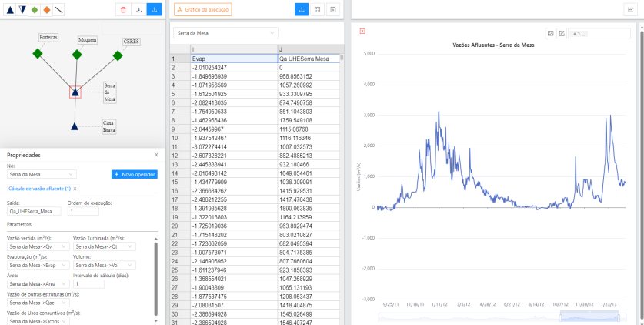Open the Área dropdown
Image resolution: width=644 pixels, height=325 pixels.
coord(38,284)
